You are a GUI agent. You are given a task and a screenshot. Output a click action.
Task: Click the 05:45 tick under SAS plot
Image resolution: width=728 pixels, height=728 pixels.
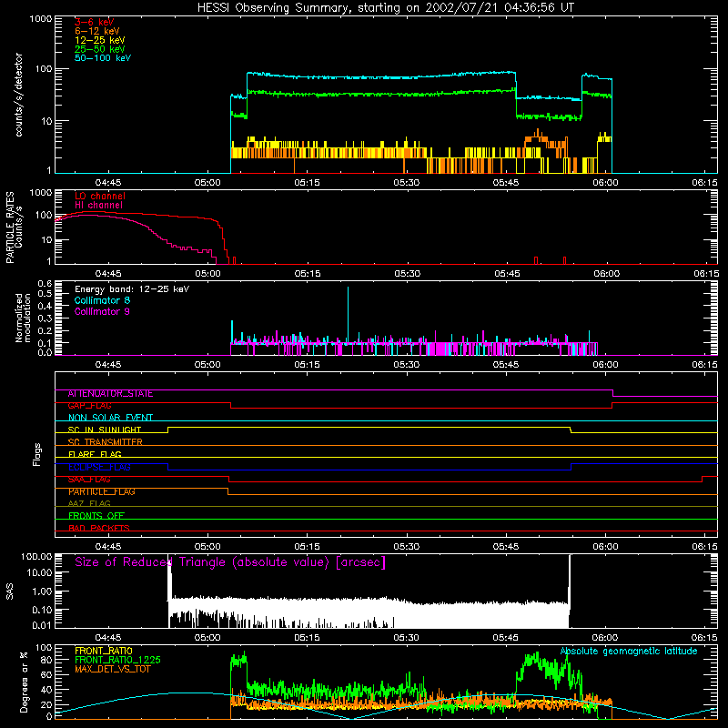pos(506,638)
